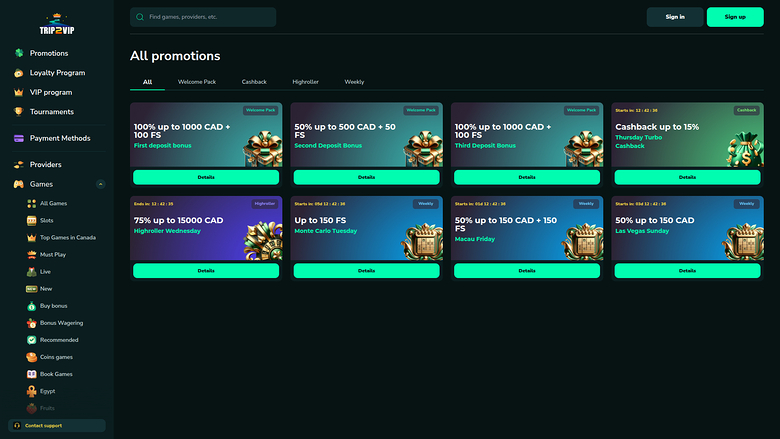Click the VIP program crown icon

(x=19, y=92)
